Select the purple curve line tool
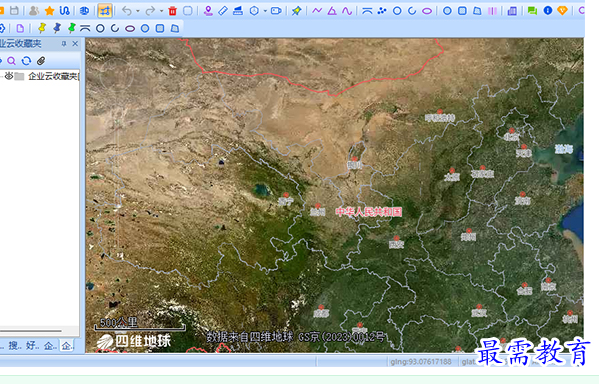This screenshot has height=384, width=599. click(347, 11)
